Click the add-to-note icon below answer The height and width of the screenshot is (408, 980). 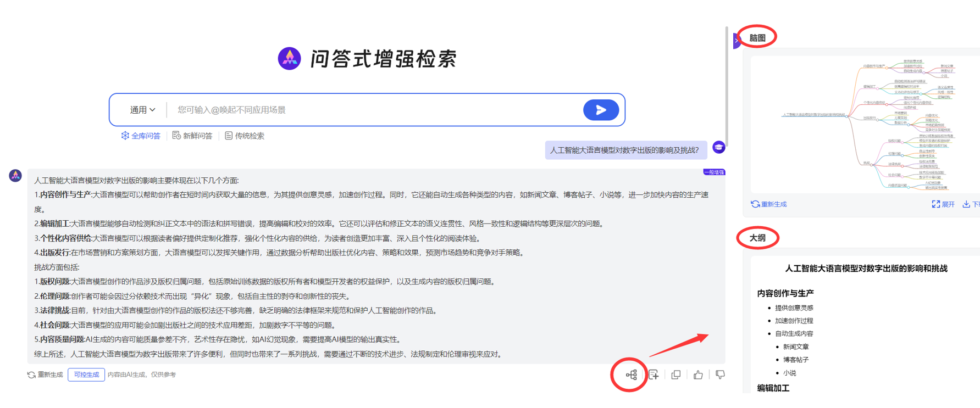coord(654,375)
